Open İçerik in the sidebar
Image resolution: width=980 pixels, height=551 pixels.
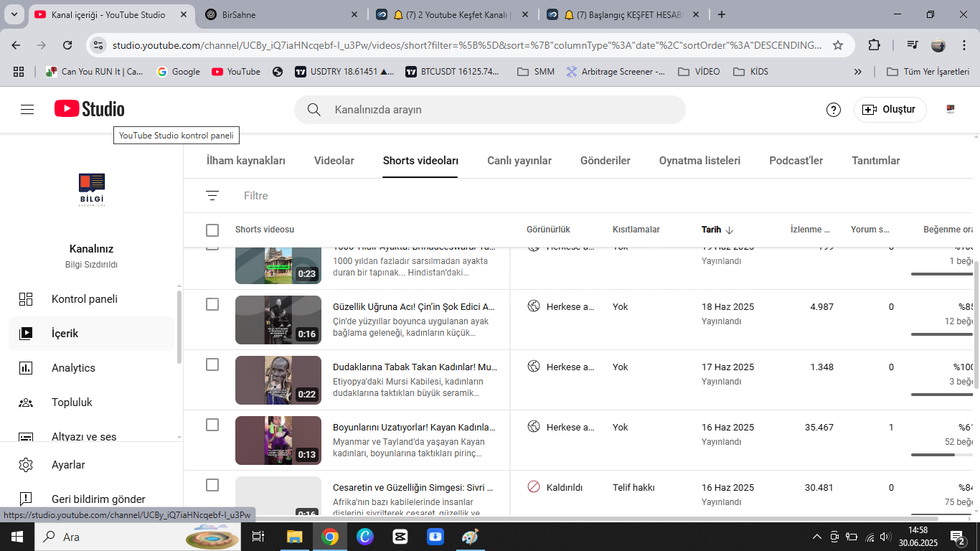[x=92, y=334]
